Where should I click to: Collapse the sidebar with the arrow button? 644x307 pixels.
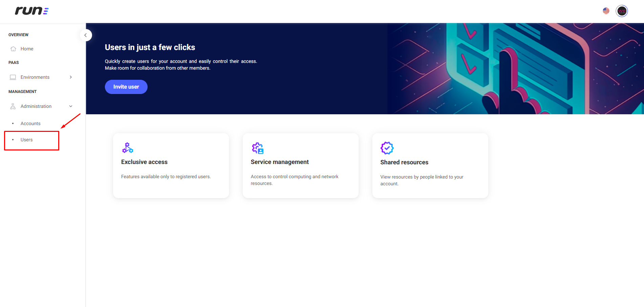click(x=86, y=35)
